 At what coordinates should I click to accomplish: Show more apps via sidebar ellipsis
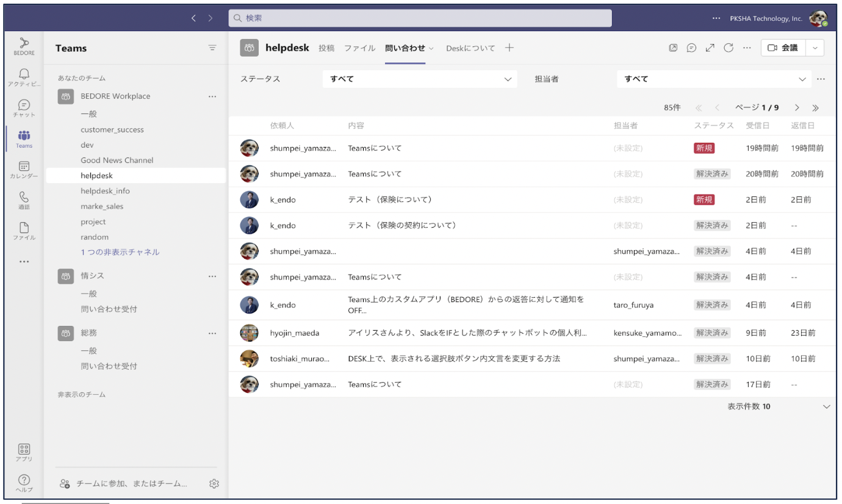(x=24, y=262)
